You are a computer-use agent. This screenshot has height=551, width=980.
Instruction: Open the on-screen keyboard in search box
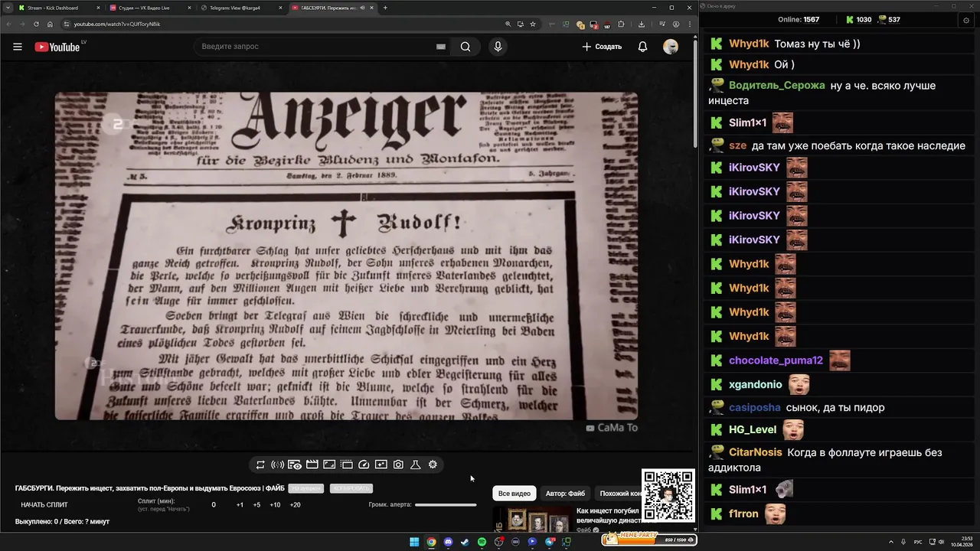click(441, 47)
